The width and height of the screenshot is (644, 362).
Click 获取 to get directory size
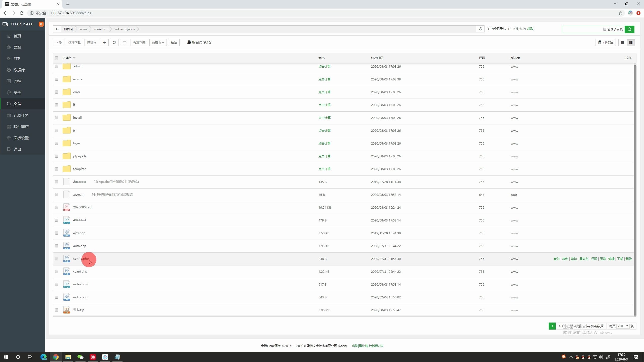coord(531,29)
